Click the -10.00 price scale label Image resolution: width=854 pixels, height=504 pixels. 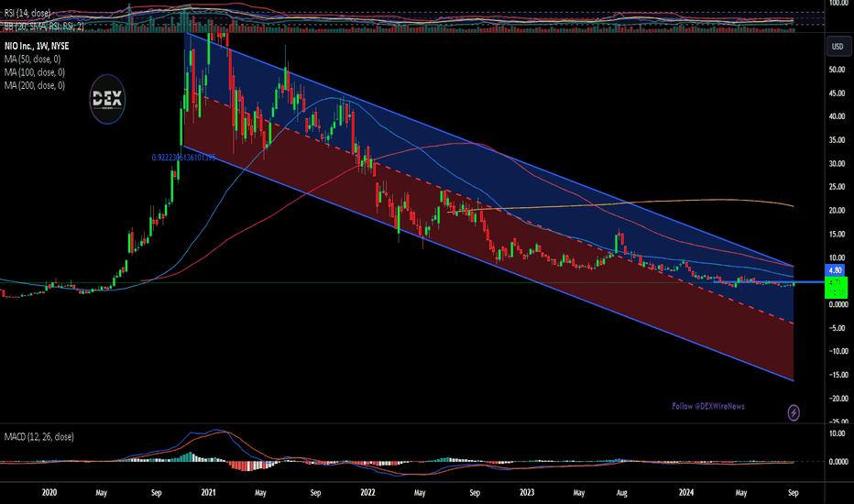[x=838, y=352]
